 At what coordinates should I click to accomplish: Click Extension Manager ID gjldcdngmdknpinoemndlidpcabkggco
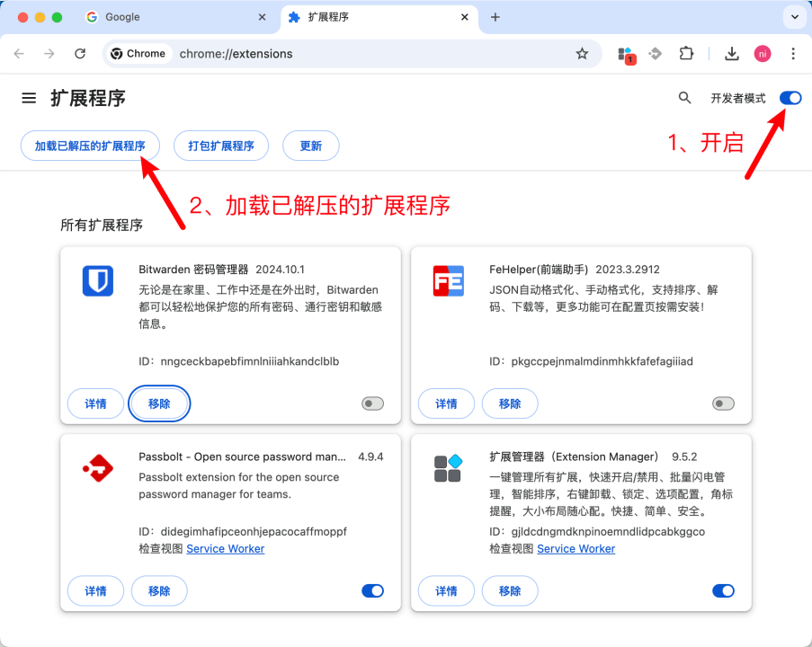608,532
